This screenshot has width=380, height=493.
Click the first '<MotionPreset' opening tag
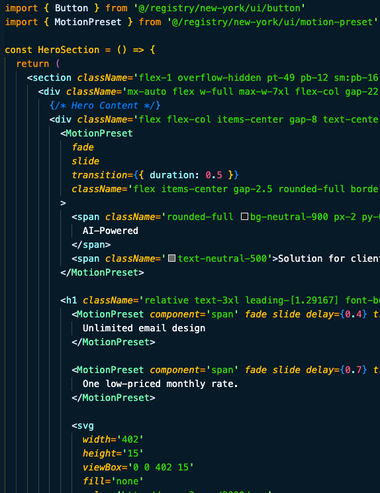click(96, 133)
